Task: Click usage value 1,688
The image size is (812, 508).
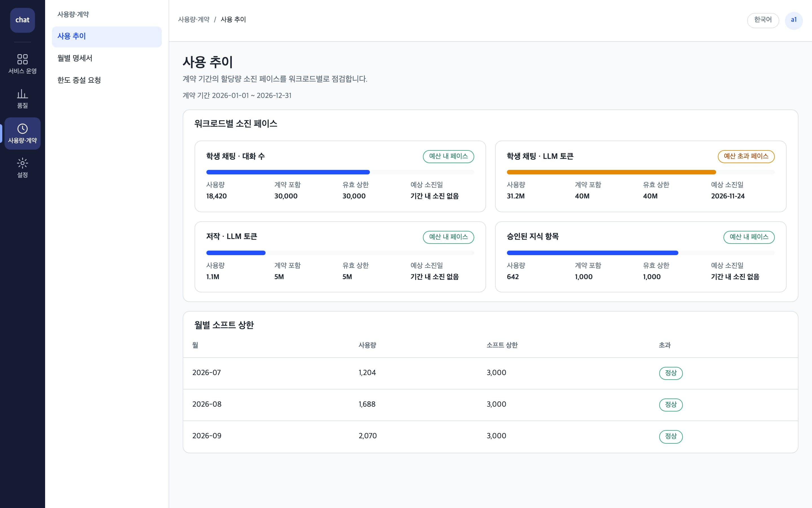Action: 367,404
